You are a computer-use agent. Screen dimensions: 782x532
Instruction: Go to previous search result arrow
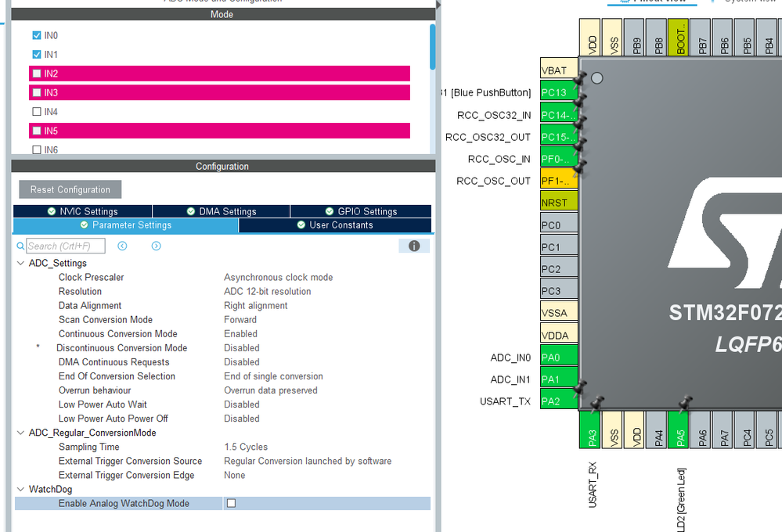tap(122, 246)
